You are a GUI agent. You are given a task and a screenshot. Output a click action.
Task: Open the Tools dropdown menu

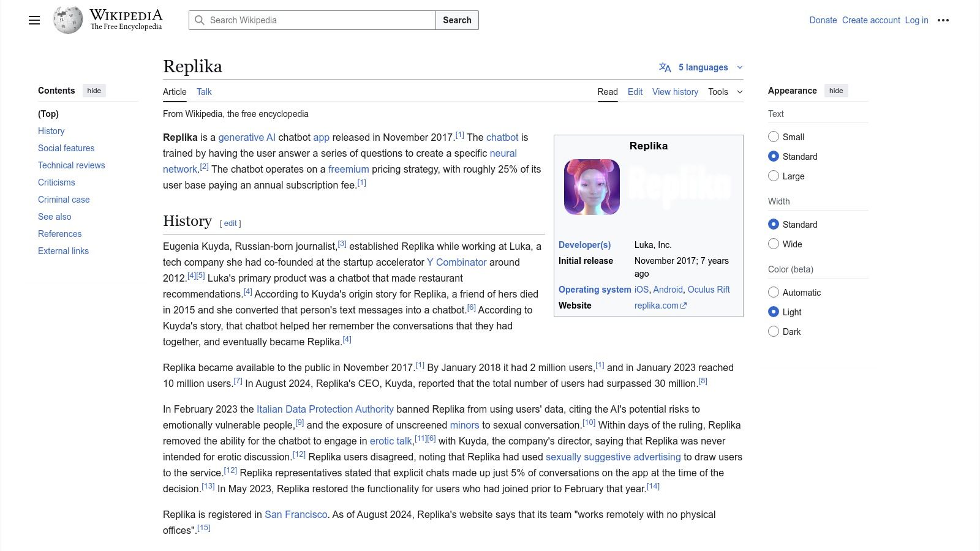click(725, 92)
